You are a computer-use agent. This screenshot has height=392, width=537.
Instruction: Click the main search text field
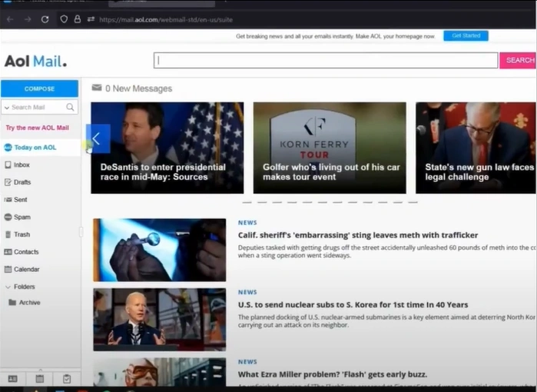click(326, 60)
